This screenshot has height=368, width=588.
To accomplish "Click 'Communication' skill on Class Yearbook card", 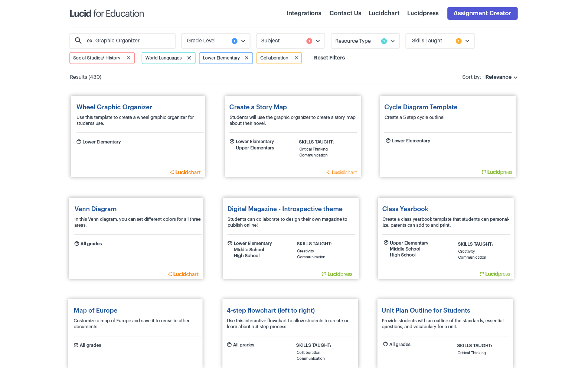I will point(472,258).
